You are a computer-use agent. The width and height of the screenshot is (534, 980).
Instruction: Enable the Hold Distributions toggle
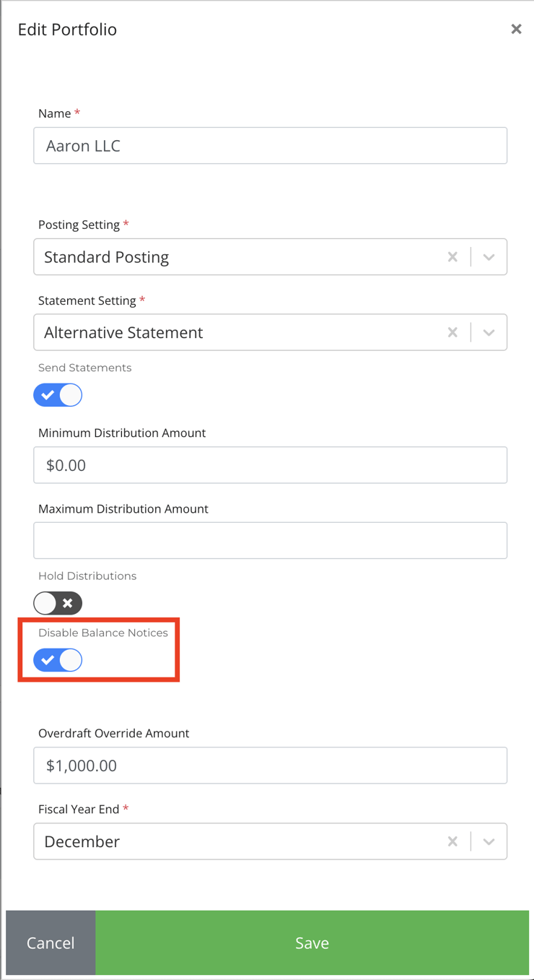(58, 603)
